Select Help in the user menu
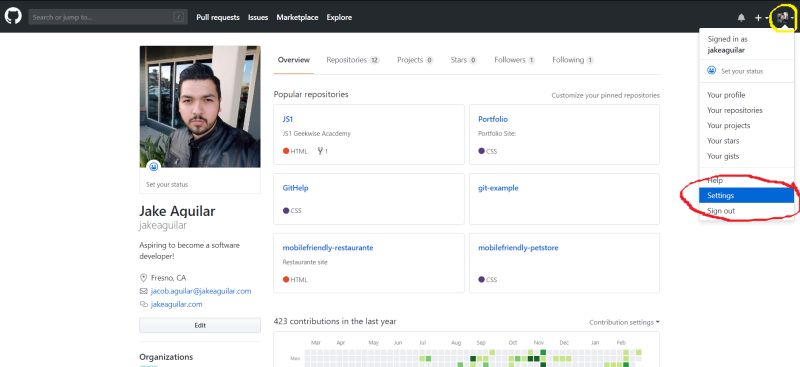Screen dimensions: 800x367 (x=715, y=180)
